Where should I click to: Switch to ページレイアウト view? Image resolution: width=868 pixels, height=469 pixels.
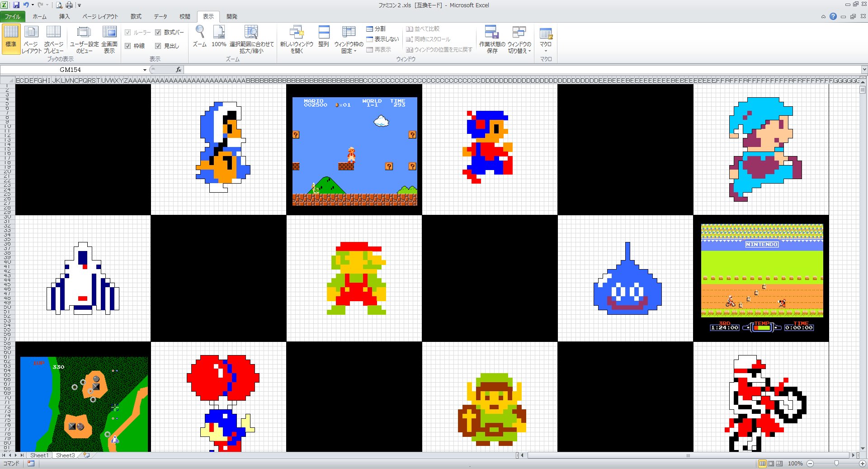click(31, 39)
